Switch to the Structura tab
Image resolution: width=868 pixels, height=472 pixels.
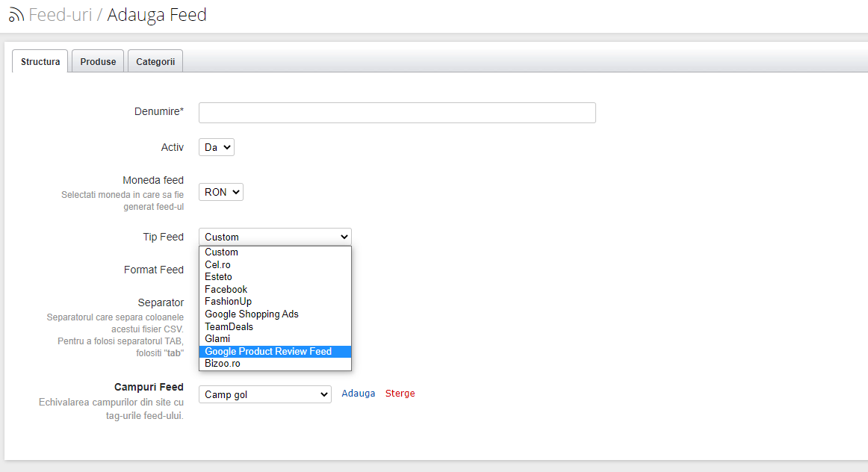click(x=40, y=61)
